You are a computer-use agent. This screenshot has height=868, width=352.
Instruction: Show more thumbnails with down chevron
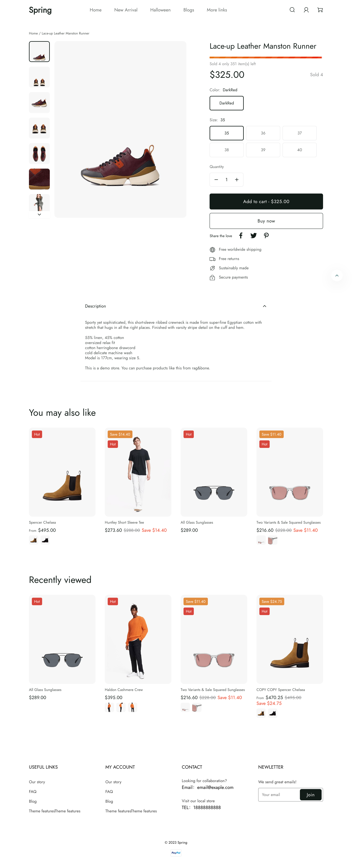coord(39,214)
